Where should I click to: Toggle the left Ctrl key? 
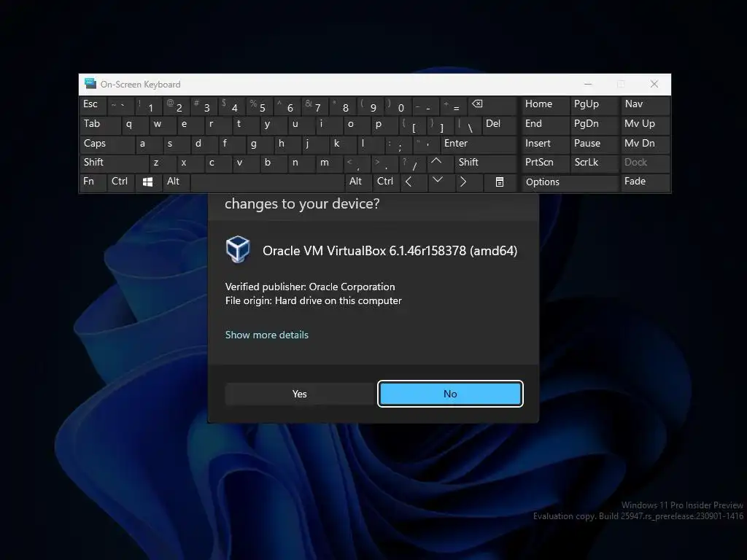pos(120,182)
